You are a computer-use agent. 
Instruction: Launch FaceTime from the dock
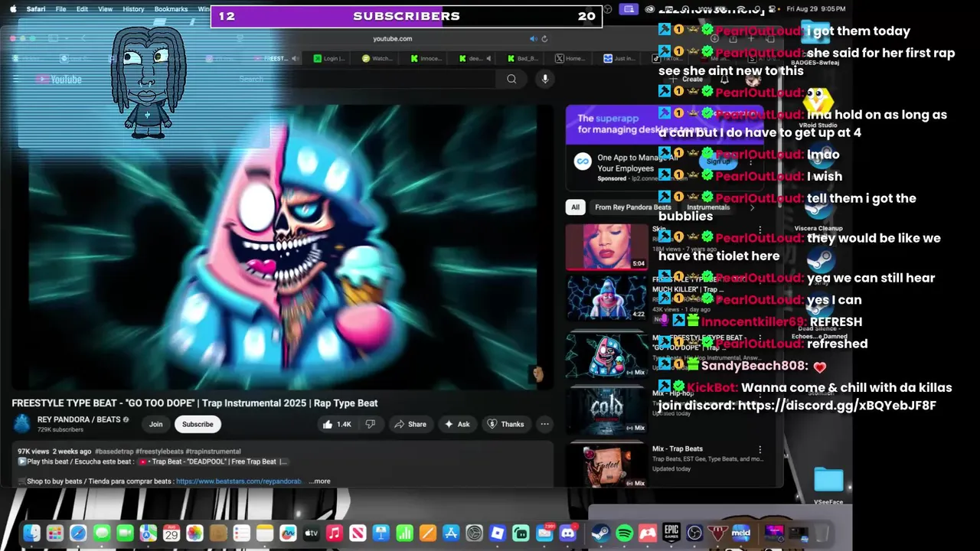(x=125, y=533)
